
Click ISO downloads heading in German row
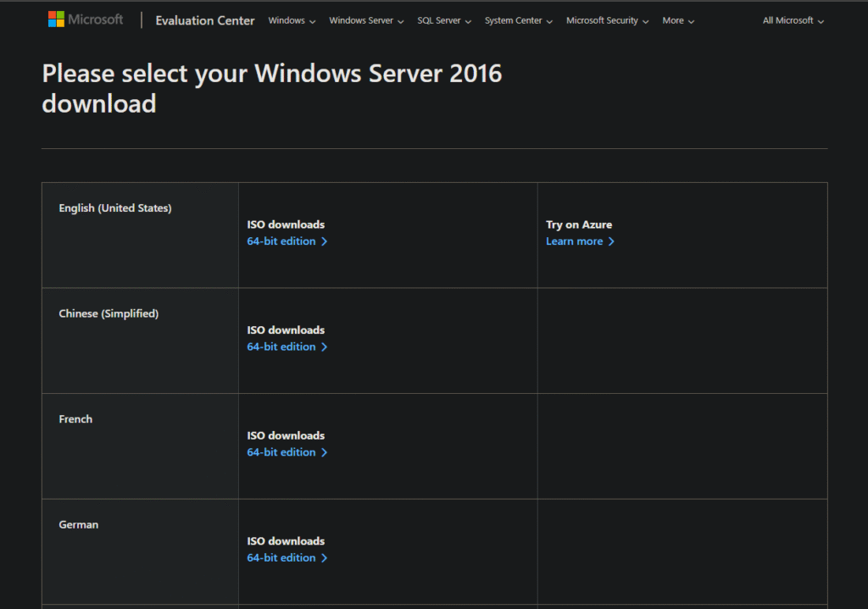(286, 541)
